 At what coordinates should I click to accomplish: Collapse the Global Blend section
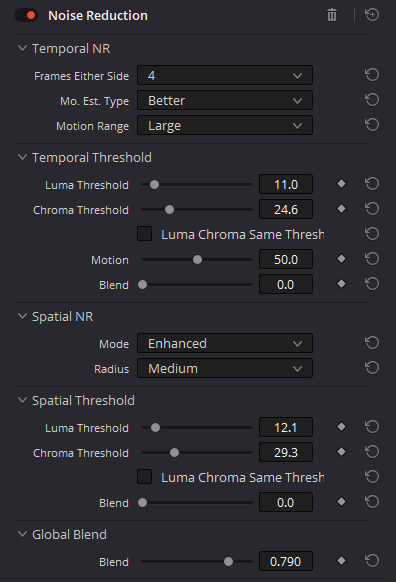[x=23, y=534]
